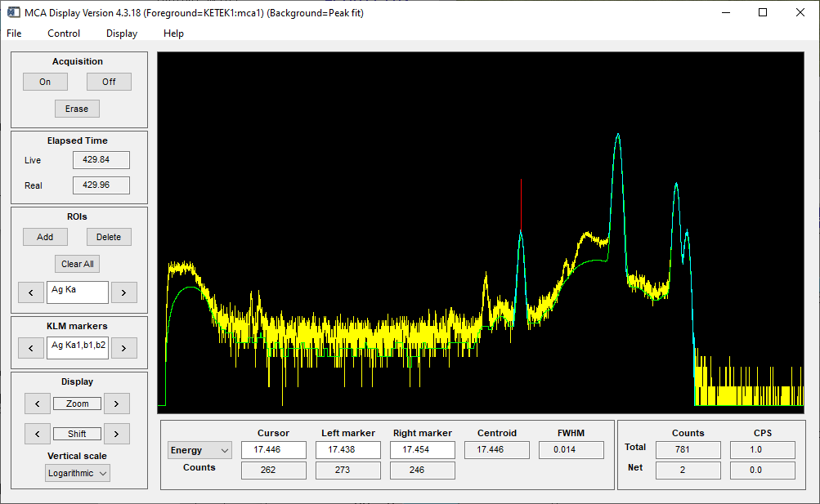The height and width of the screenshot is (504, 820).
Task: Click the Zoom increase arrow
Action: click(x=117, y=404)
